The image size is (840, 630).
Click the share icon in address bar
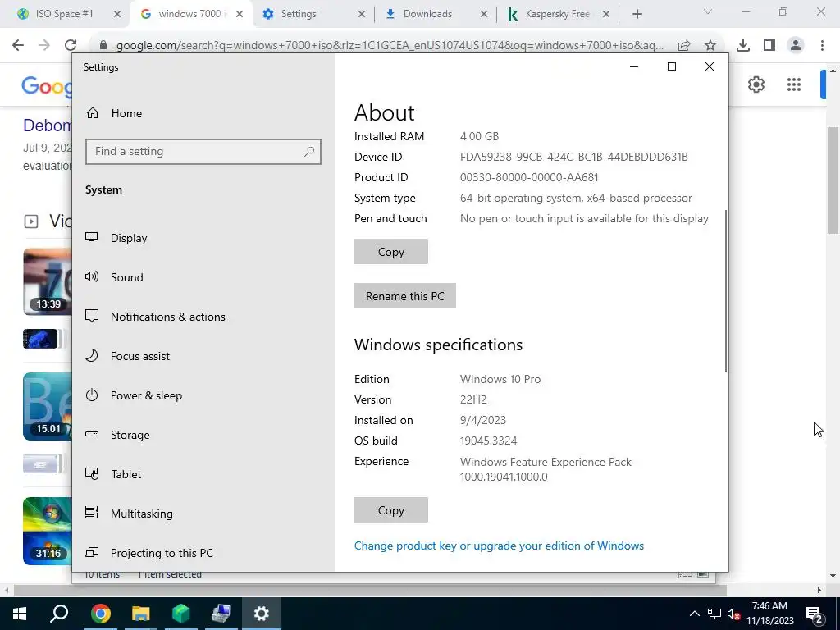684,45
